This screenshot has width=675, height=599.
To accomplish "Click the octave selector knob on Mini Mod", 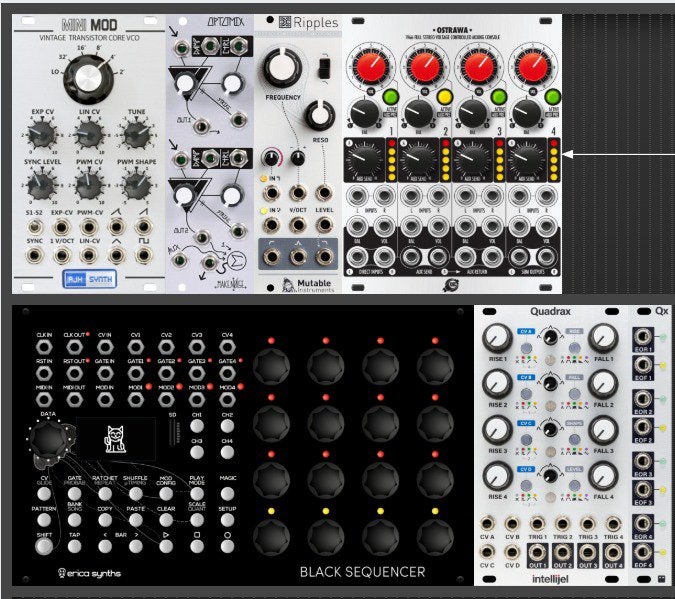I will coord(89,79).
